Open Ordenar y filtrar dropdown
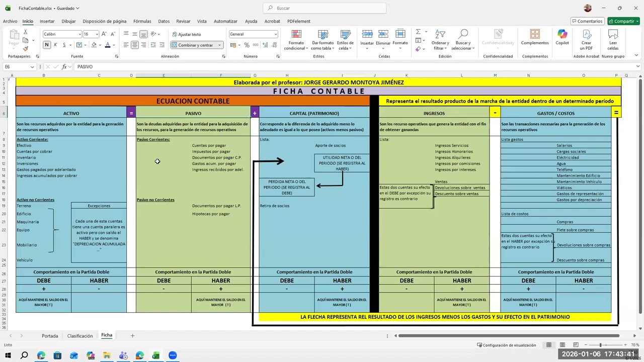 (x=440, y=40)
